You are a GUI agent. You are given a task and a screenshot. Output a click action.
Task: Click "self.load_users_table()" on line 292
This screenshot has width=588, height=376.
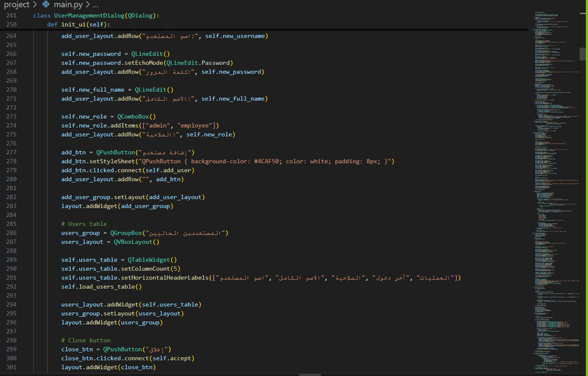(x=102, y=287)
